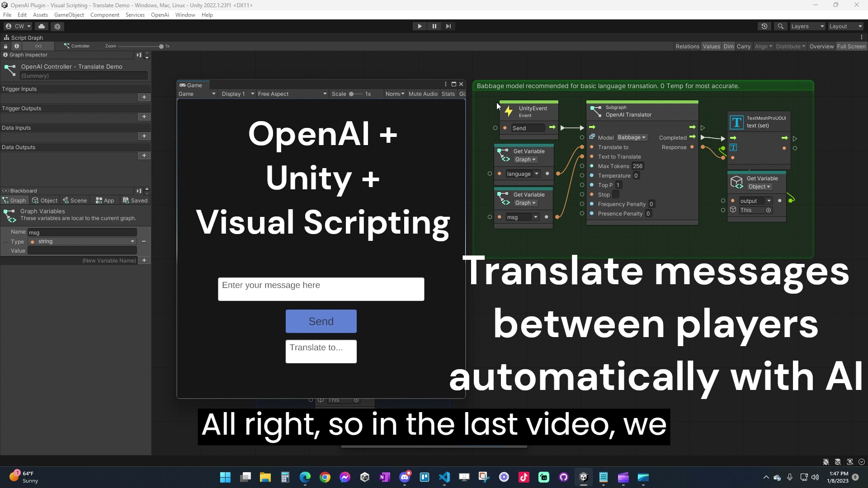Open the variable Type string dropdown

point(82,241)
